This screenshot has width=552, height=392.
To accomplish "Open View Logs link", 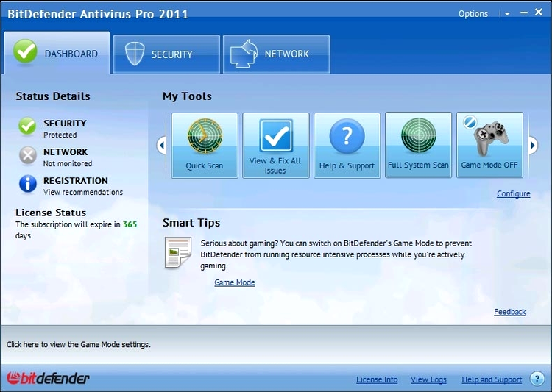I will [x=428, y=379].
